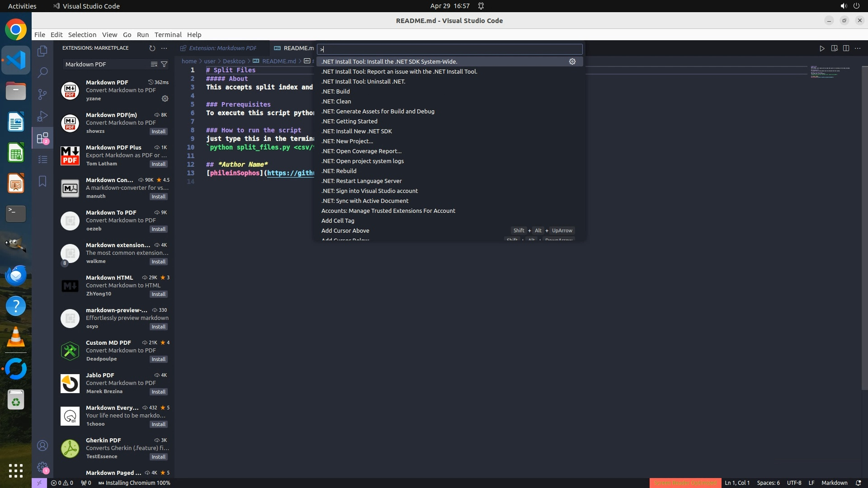This screenshot has width=868, height=488.
Task: Open Spaces: 6 indentation selector
Action: coord(768,483)
